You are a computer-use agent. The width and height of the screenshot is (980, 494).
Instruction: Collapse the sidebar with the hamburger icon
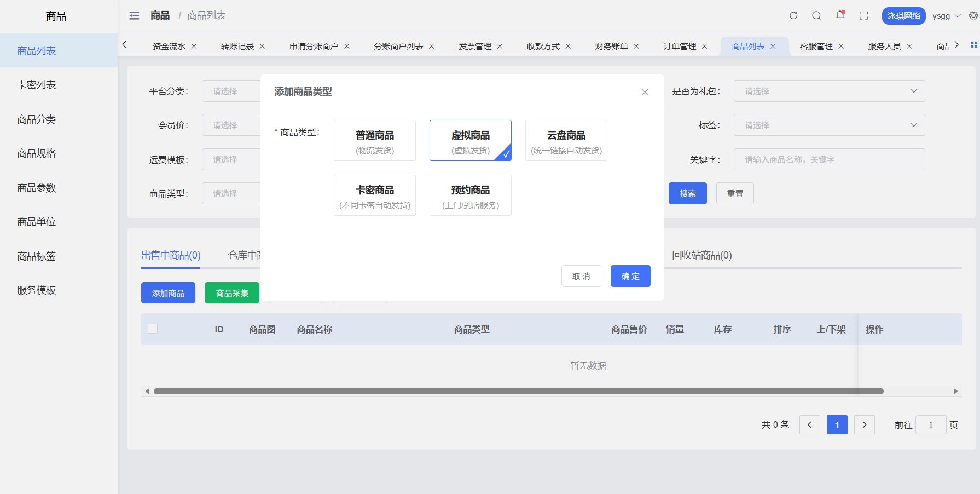click(x=134, y=16)
